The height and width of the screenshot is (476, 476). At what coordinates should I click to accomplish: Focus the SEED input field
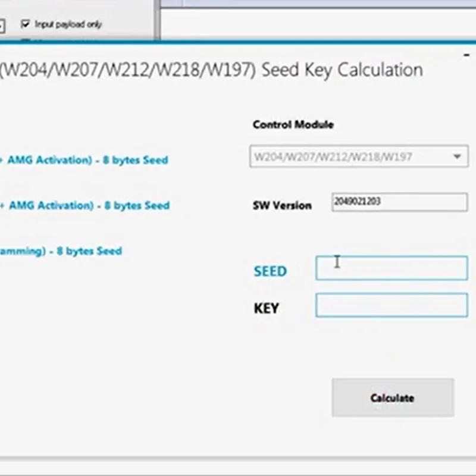(392, 268)
